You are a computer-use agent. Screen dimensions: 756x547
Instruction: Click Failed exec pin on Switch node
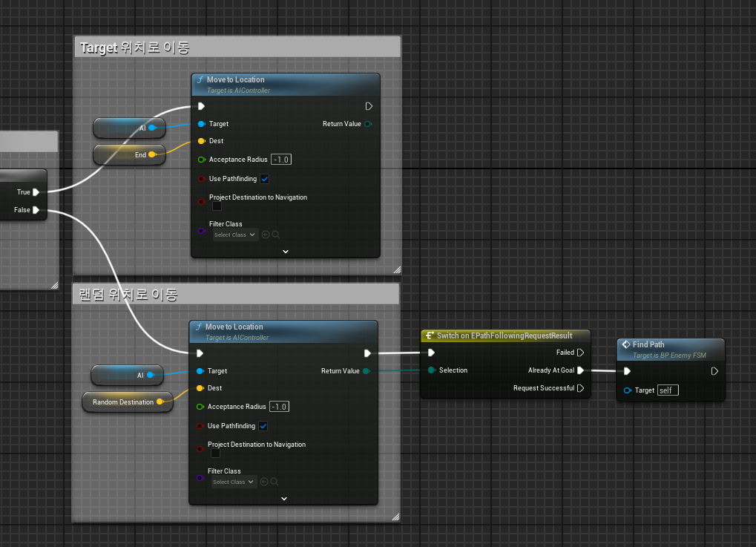tap(580, 353)
